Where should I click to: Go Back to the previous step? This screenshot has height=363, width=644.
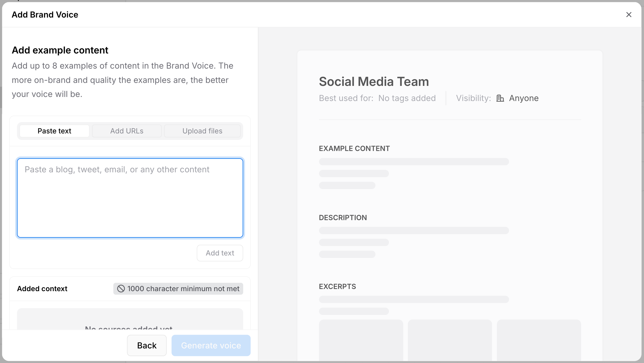pos(147,345)
